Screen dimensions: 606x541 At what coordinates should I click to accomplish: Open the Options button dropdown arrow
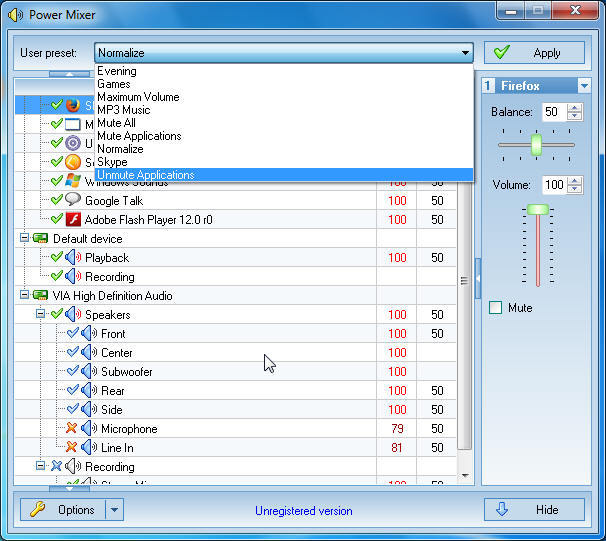[115, 510]
